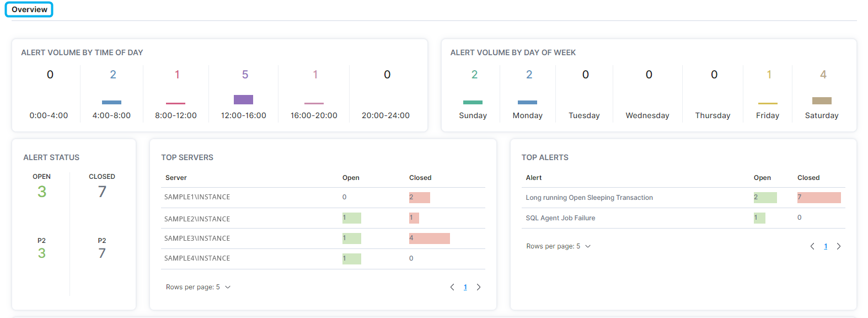Select SAMPLE3\INSTANCE server row
This screenshot has height=318, width=868.
pyautogui.click(x=197, y=239)
